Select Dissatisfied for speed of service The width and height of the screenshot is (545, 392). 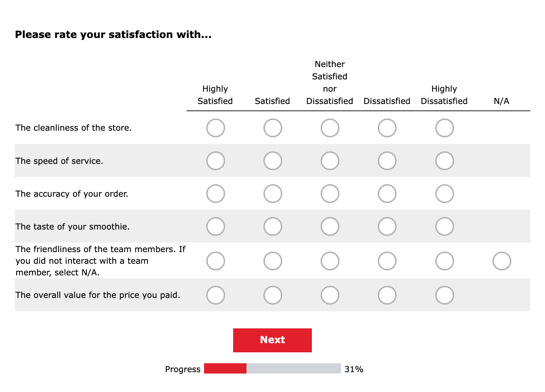click(x=387, y=161)
